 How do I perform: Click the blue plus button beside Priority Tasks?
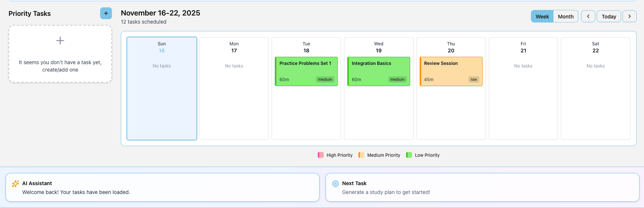click(x=106, y=13)
